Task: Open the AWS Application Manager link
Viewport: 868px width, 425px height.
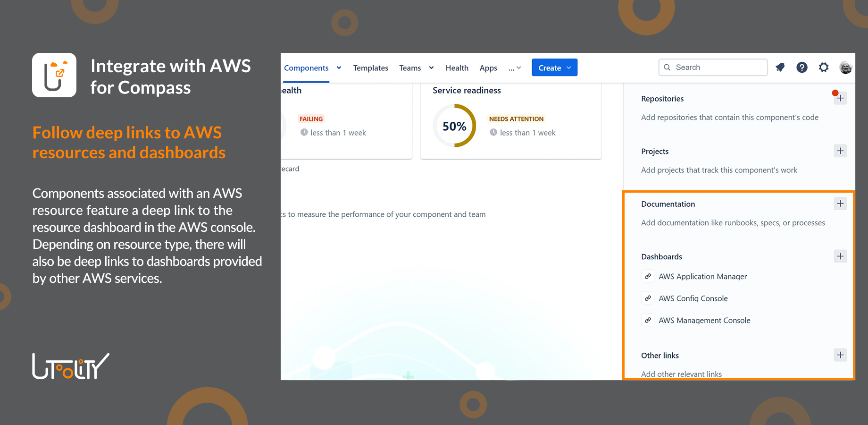Action: (702, 276)
